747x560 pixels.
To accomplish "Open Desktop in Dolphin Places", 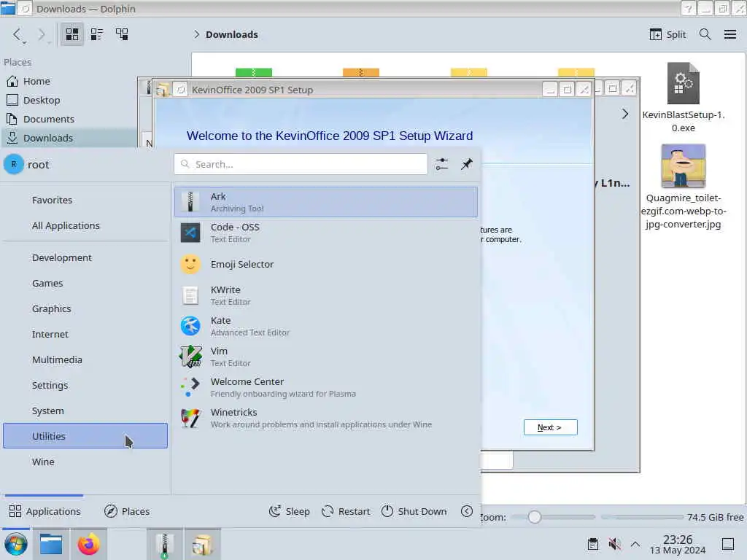I will tap(69, 101).
